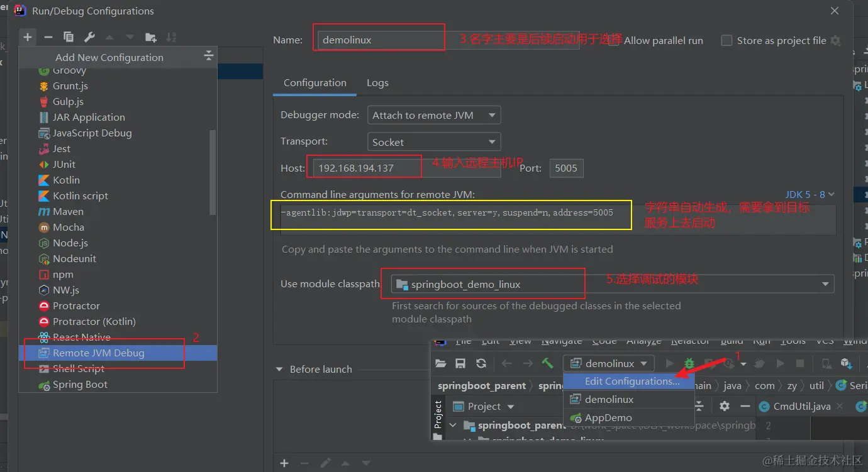868x472 pixels.
Task: Open the JDK 5 - 8 version dropdown
Action: (810, 195)
